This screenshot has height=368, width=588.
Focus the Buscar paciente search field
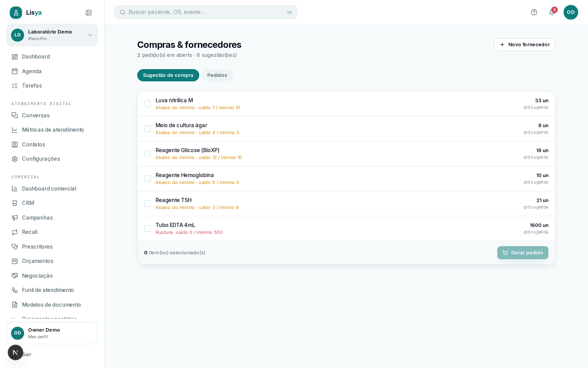tap(206, 12)
